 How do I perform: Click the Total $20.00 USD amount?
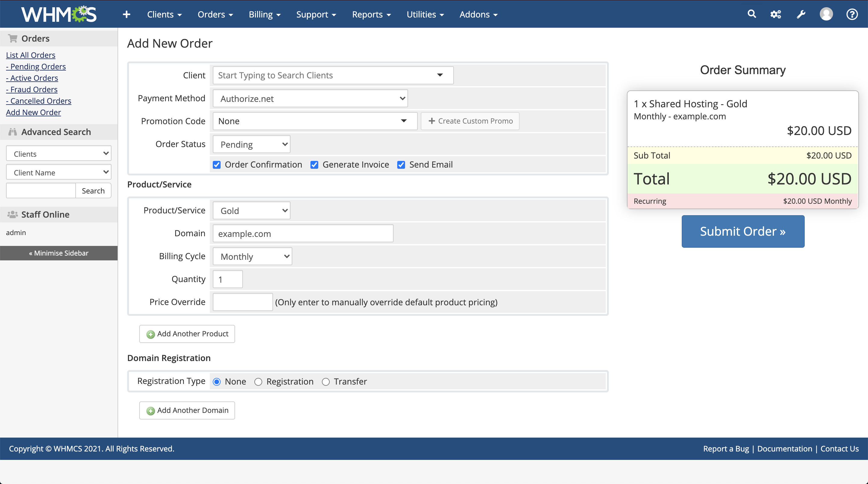pos(809,179)
